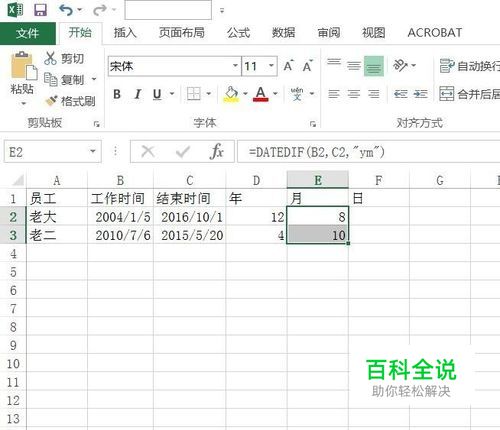Open the underline style dropdown arrow
Viewport: 500px width, 430px height.
point(172,94)
